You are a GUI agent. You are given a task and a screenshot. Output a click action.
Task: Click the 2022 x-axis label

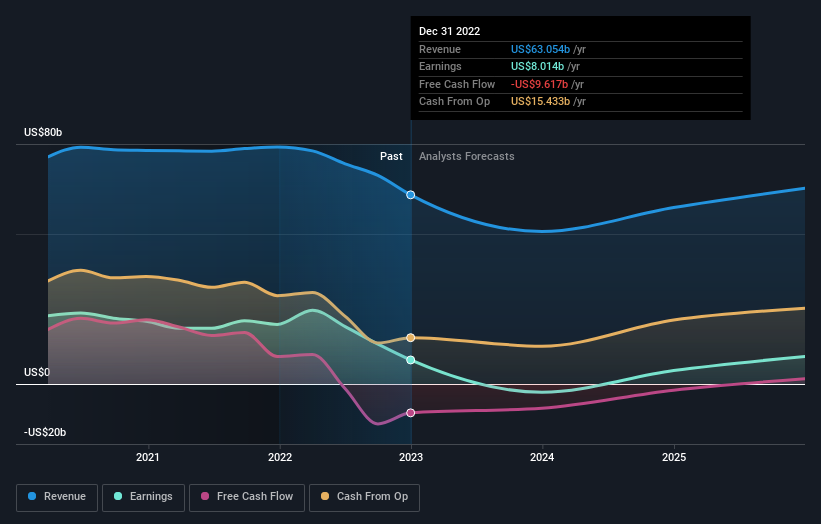pyautogui.click(x=280, y=457)
